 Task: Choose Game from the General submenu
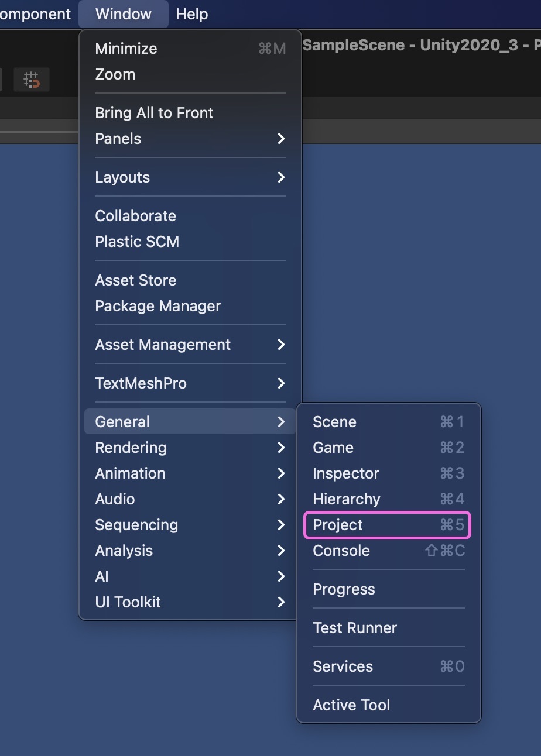(388, 448)
